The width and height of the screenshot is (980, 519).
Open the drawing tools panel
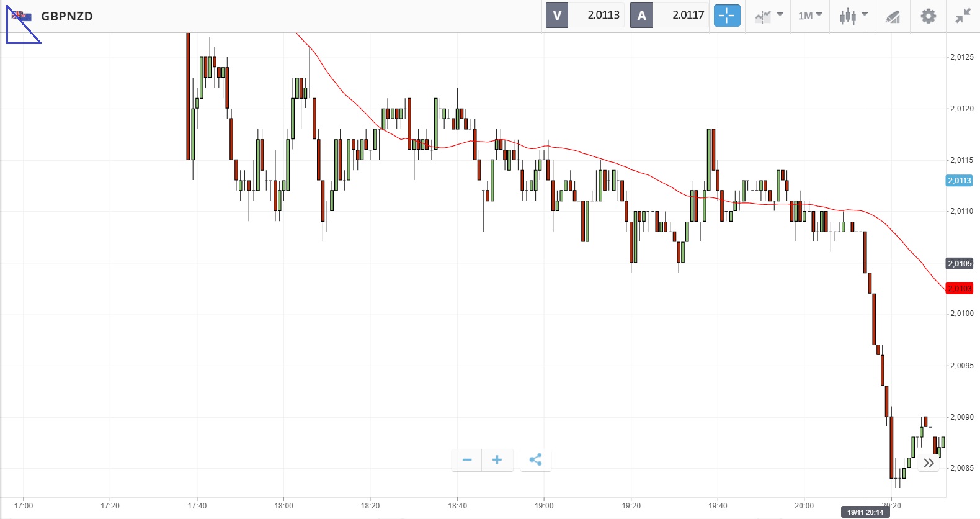click(893, 16)
